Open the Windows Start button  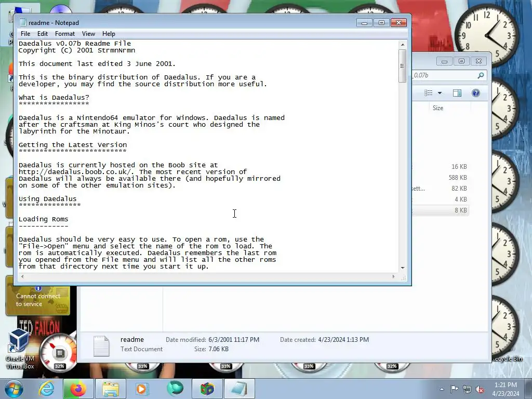point(14,389)
